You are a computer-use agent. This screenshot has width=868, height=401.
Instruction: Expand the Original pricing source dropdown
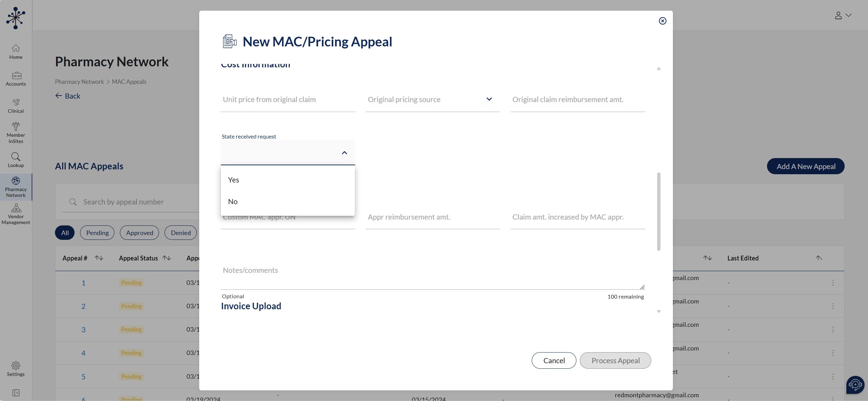[489, 99]
